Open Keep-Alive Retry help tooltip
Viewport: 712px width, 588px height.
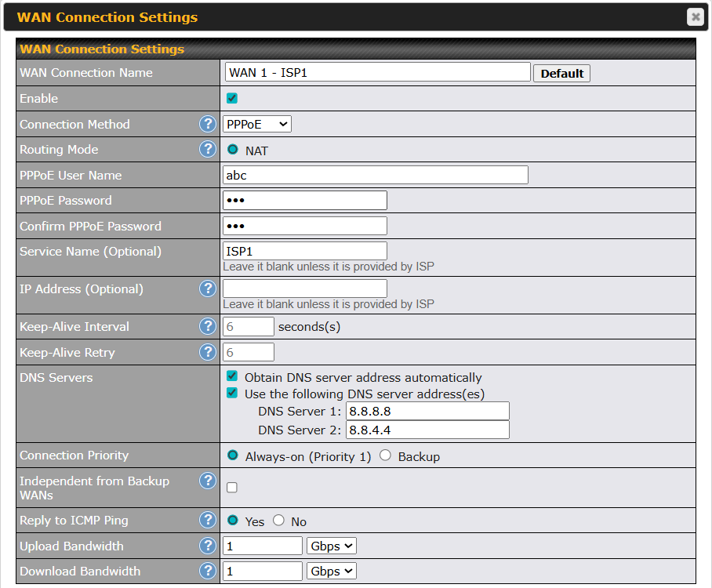[207, 352]
